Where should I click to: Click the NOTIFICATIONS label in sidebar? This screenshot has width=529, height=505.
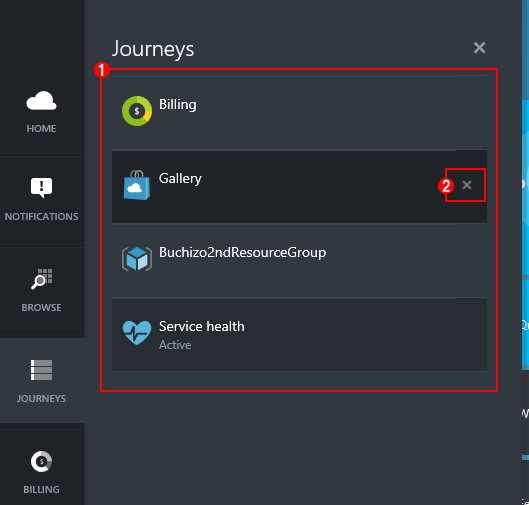coord(41,216)
